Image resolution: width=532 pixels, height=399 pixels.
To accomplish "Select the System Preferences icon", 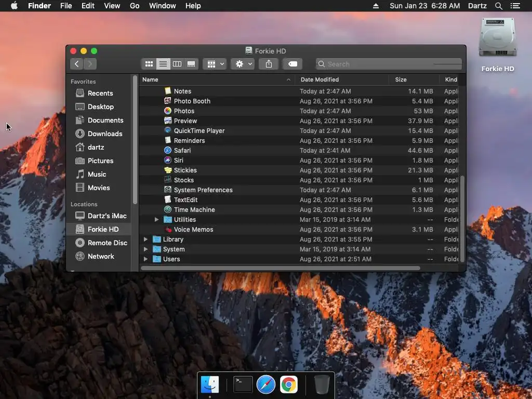I will (168, 190).
